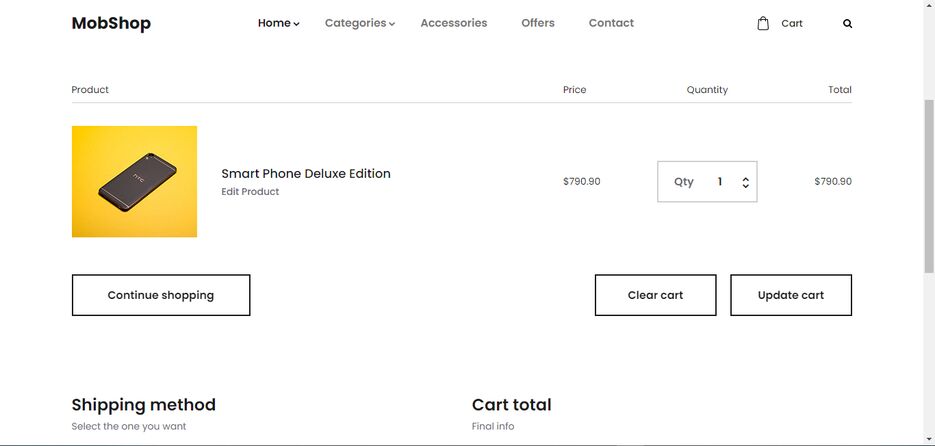Click the shopping bag cart icon
The width and height of the screenshot is (935, 446).
point(763,23)
